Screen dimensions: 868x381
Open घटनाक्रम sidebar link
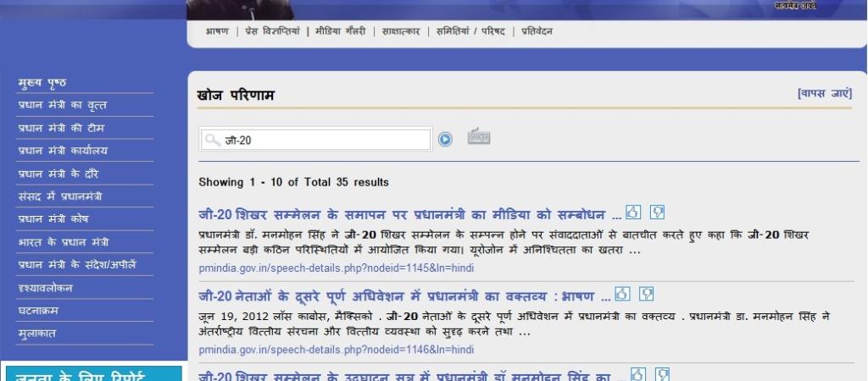pyautogui.click(x=37, y=311)
